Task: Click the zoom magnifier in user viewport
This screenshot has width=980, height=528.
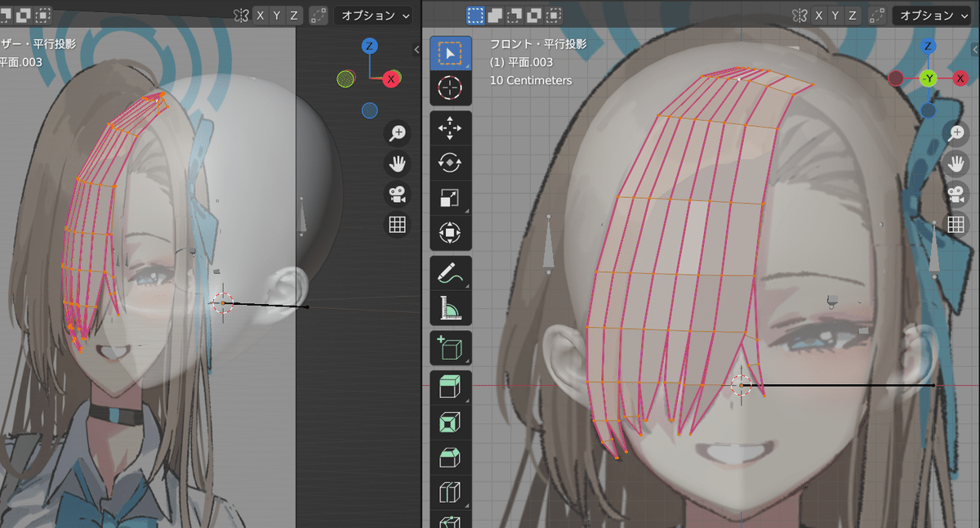Action: click(398, 132)
